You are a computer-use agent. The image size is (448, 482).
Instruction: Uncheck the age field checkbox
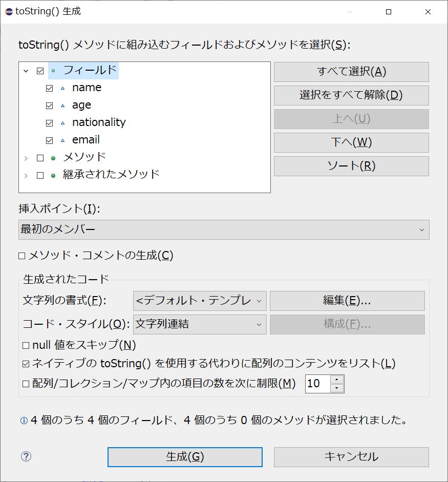(x=49, y=106)
